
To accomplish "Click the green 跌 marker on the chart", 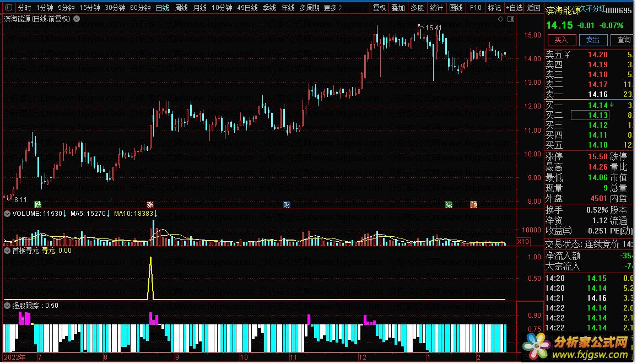I will 38,204.
